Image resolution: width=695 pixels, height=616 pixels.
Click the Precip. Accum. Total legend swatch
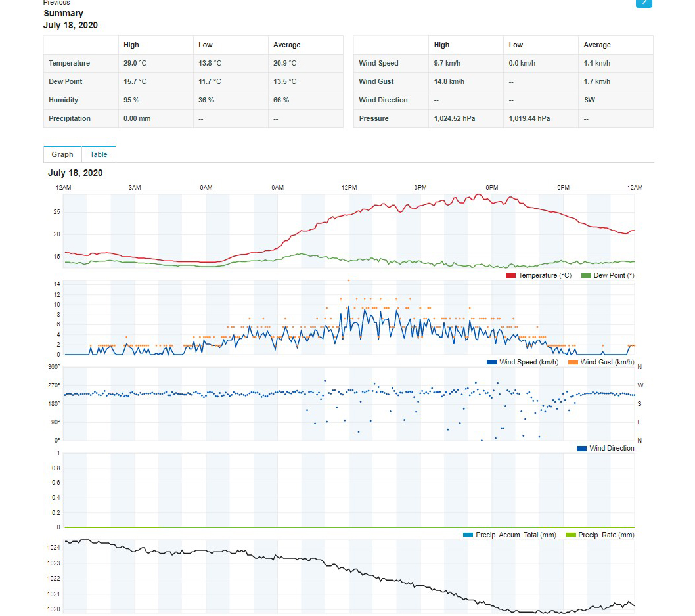tap(468, 535)
